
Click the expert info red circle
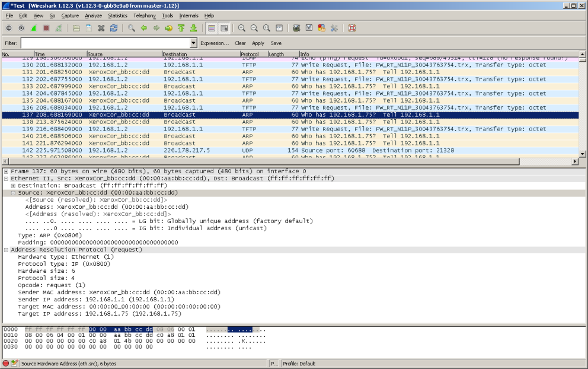[x=6, y=363]
